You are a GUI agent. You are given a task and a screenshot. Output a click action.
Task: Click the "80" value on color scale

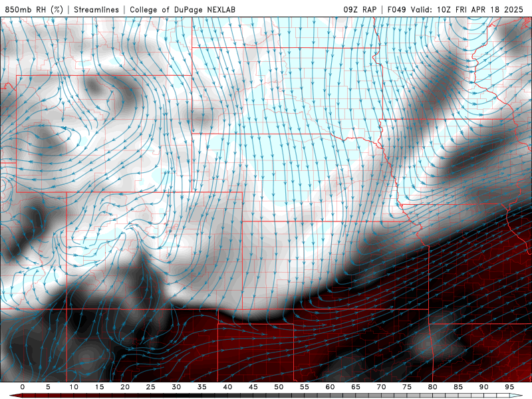pyautogui.click(x=433, y=387)
